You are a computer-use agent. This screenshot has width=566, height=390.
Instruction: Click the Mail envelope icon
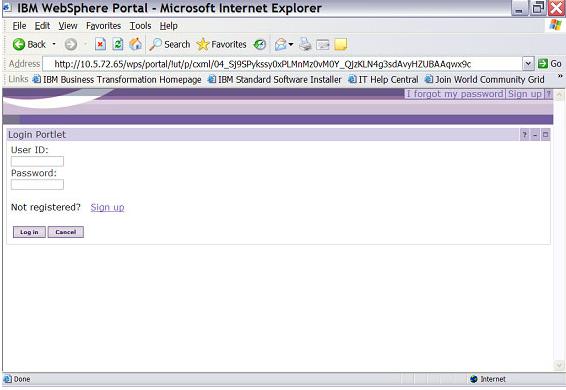click(280, 44)
